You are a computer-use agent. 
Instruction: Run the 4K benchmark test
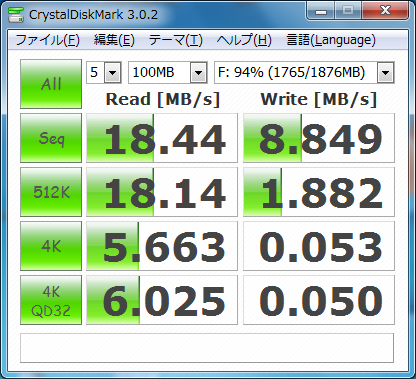51,246
